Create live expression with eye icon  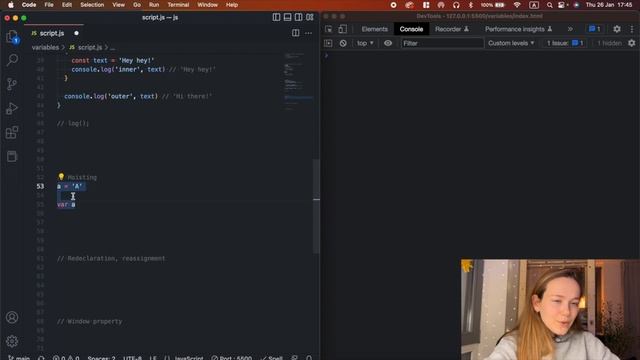pos(388,43)
